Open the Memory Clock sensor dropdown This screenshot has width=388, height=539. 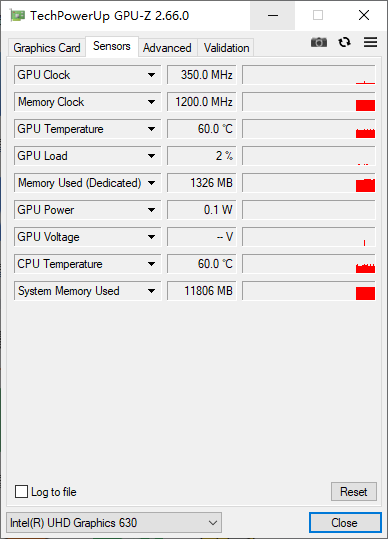pyautogui.click(x=151, y=102)
